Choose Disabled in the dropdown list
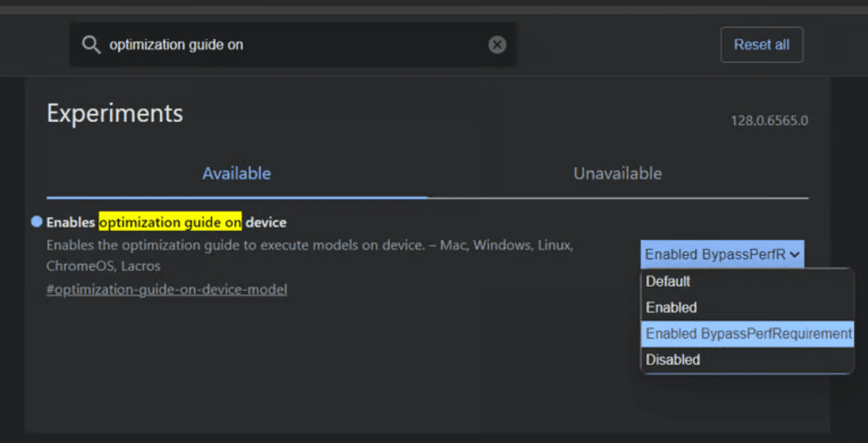The width and height of the screenshot is (868, 443). click(747, 360)
